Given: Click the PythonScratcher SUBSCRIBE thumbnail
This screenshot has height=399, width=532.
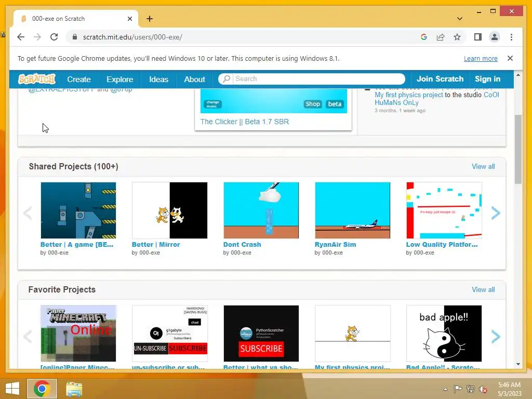Looking at the screenshot, I should tap(261, 333).
